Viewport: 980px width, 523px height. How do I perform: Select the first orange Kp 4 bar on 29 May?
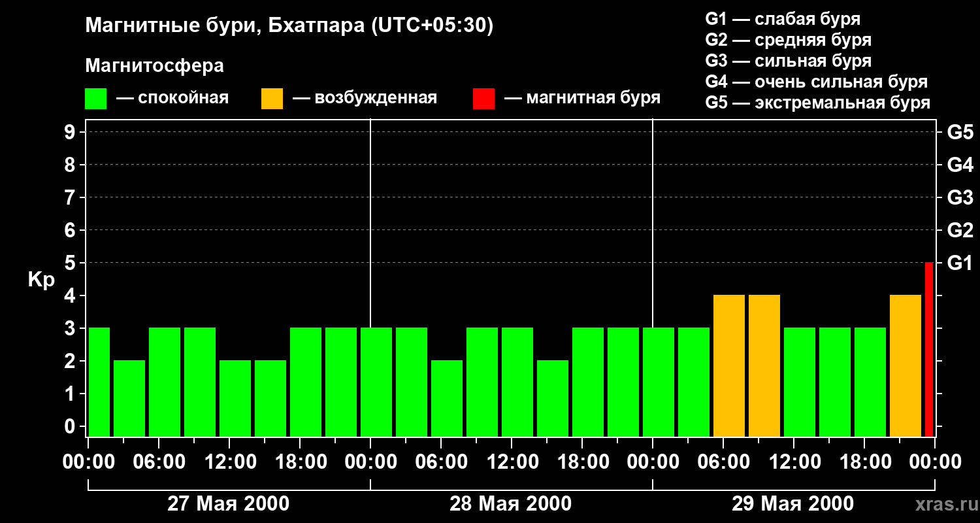click(x=729, y=365)
